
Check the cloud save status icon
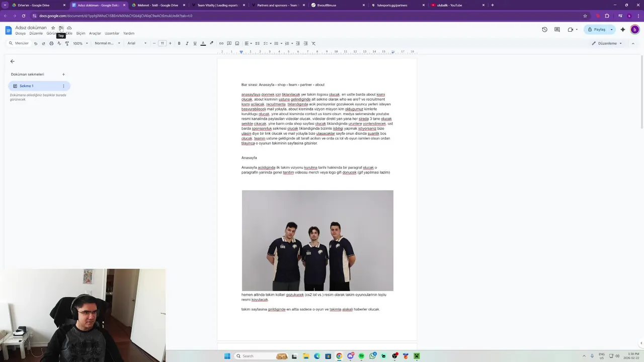coord(69,28)
